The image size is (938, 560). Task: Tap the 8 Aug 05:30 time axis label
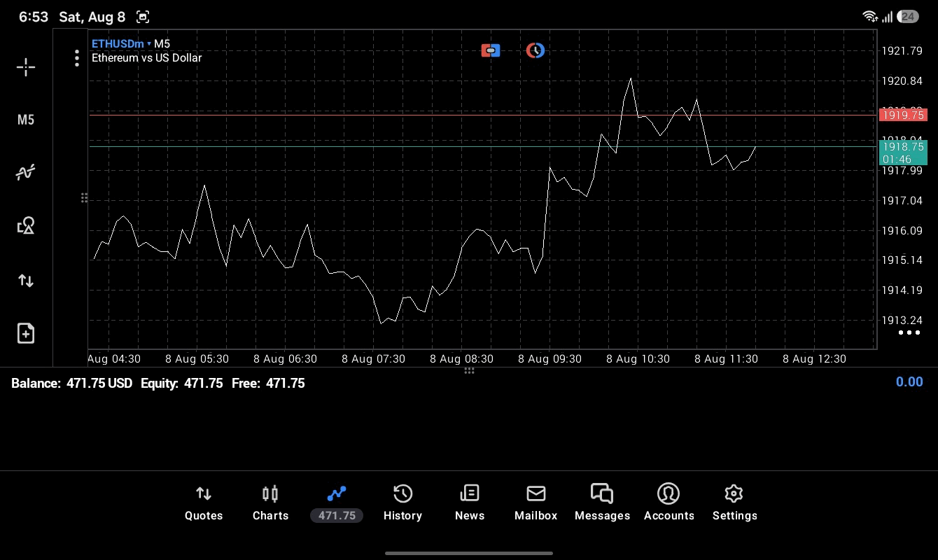coord(197,359)
